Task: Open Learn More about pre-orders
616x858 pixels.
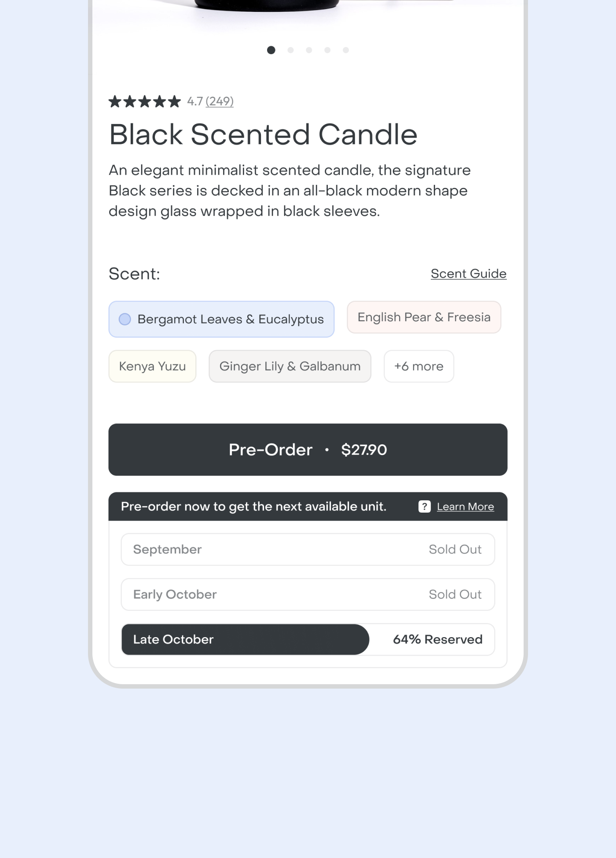Action: (x=465, y=507)
